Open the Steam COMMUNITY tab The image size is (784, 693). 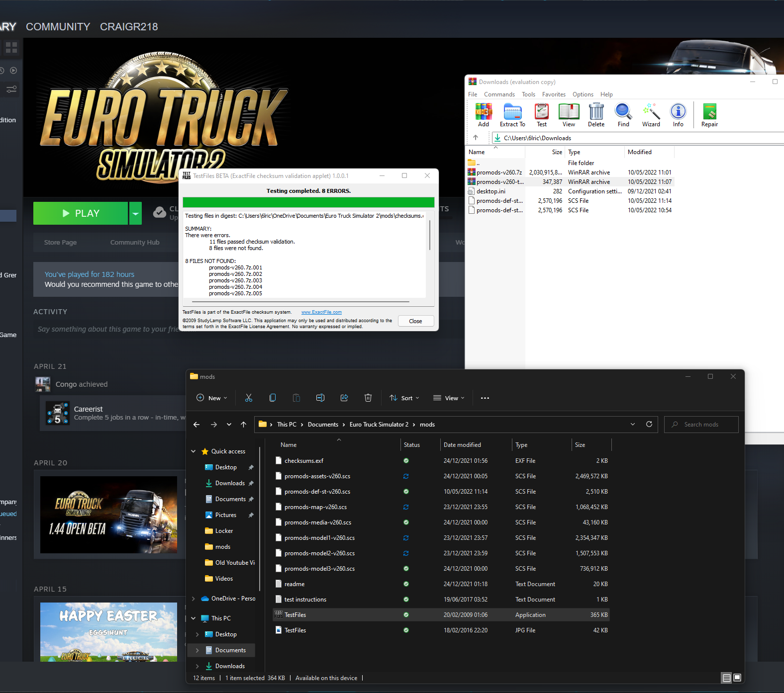coord(58,27)
